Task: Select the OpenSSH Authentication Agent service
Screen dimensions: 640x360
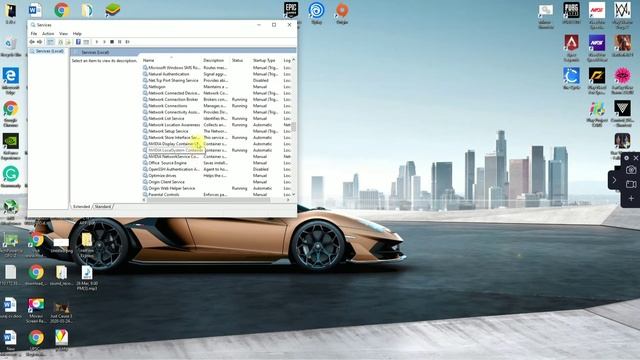Action: click(216, 169)
